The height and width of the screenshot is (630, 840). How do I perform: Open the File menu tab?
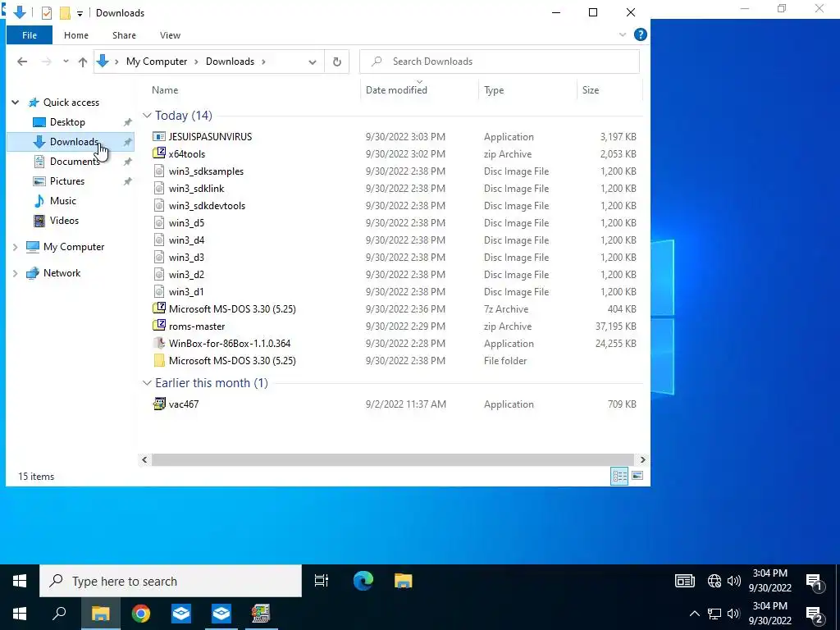[30, 35]
